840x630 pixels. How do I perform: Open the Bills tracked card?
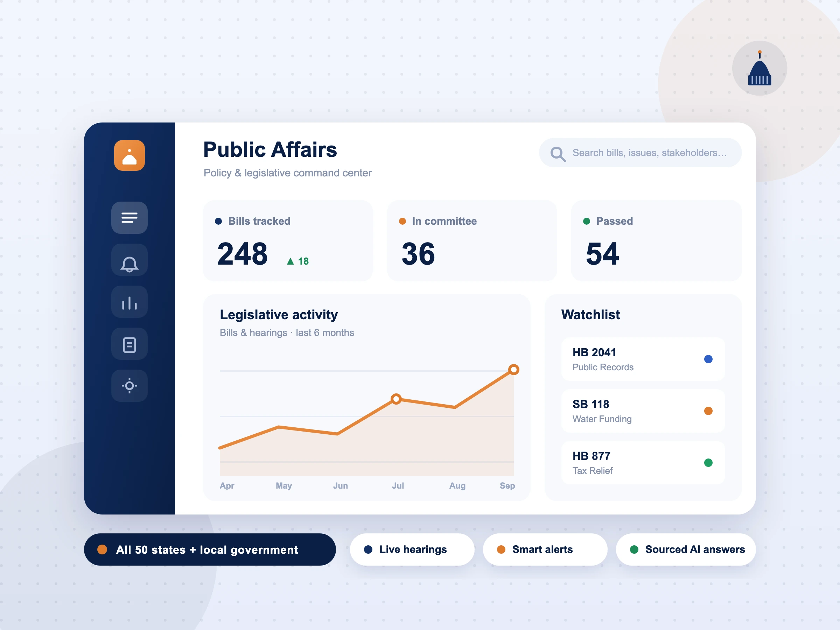[x=288, y=241]
